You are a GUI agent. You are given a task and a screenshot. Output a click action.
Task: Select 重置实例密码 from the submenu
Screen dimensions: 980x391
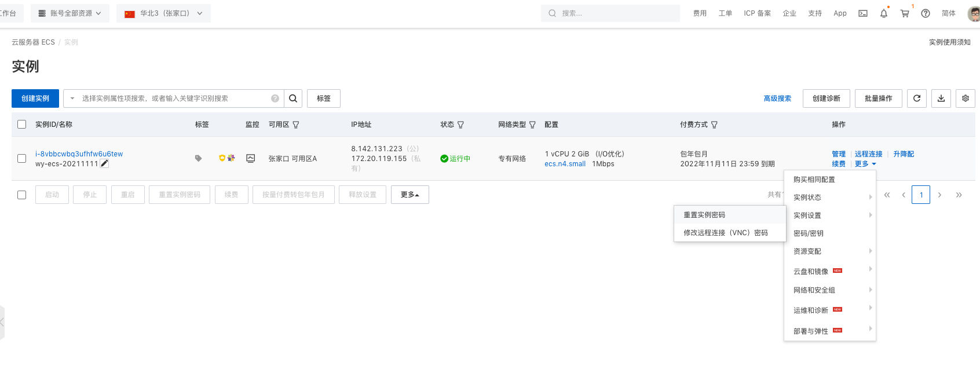coord(704,215)
